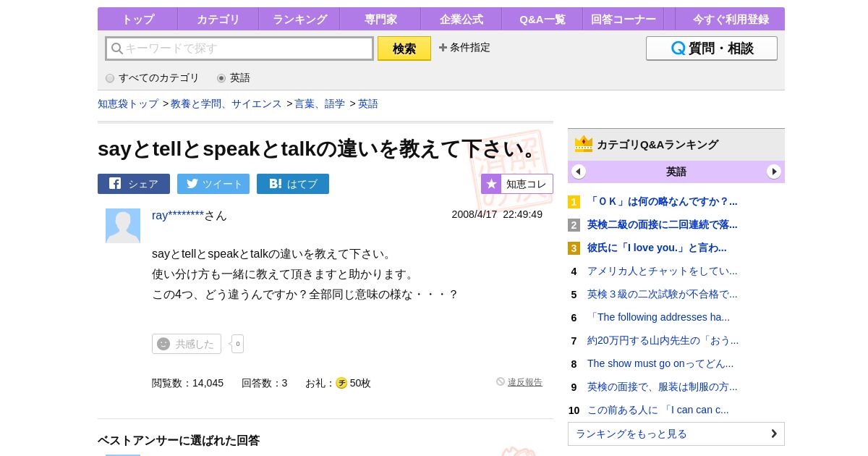Select the すべてのカテゴリ radio button
Viewport: 868px width, 456px height.
pyautogui.click(x=110, y=78)
